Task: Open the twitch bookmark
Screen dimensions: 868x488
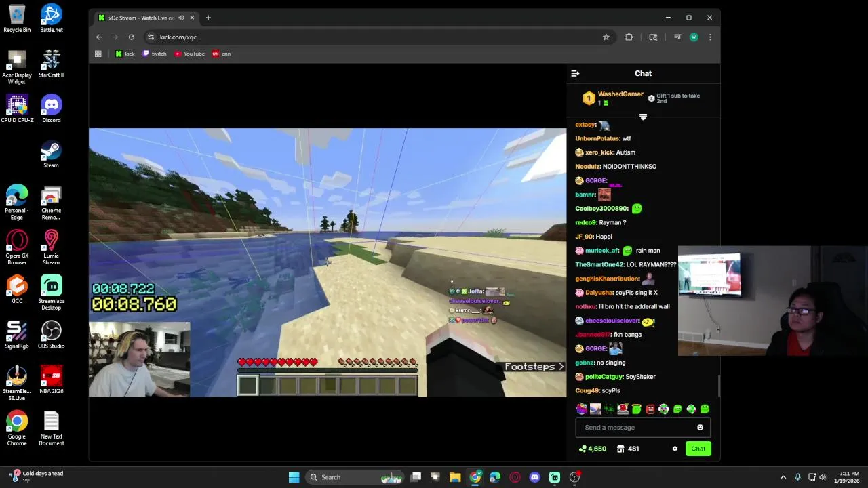Action: pos(155,54)
